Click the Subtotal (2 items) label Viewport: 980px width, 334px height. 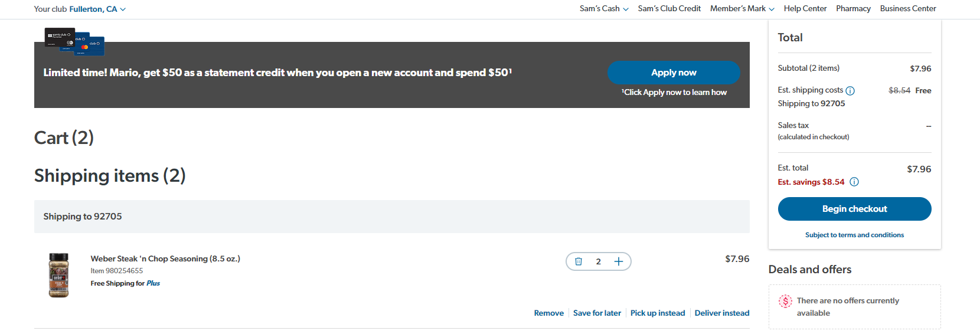808,68
